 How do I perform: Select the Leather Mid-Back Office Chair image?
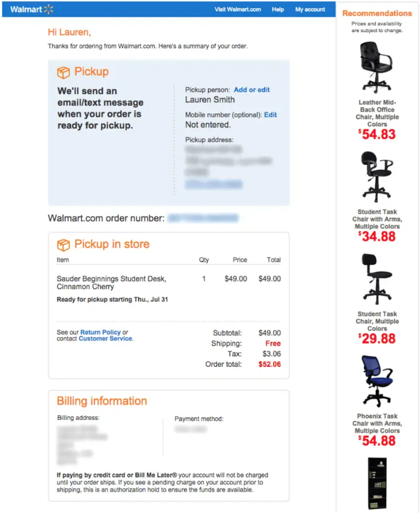(376, 66)
